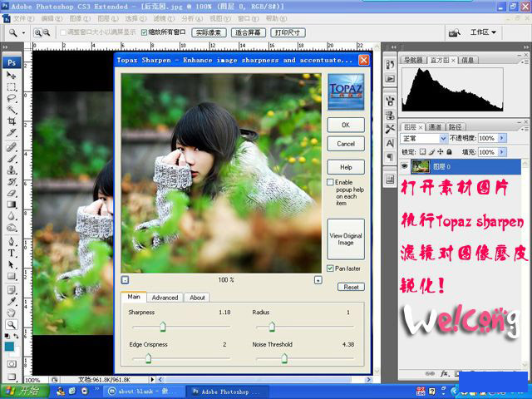Click the Go to Bridge icon
The image size is (532, 399).
455,32
